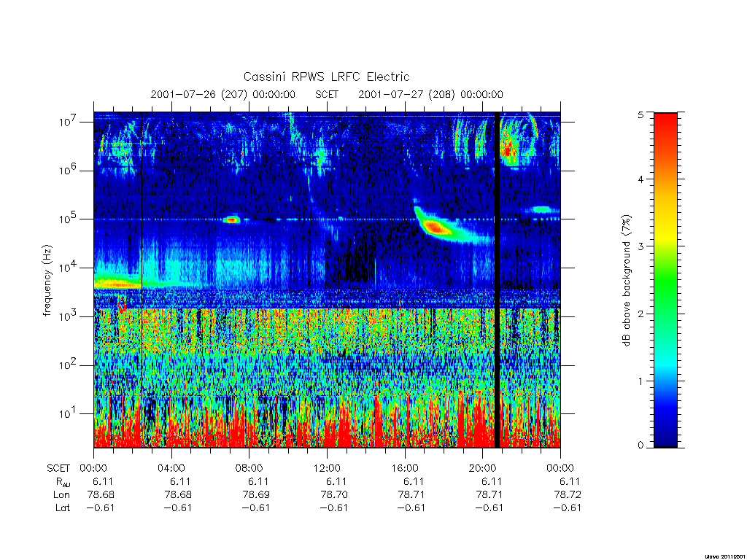Click the '20:00' time axis label

[483, 468]
